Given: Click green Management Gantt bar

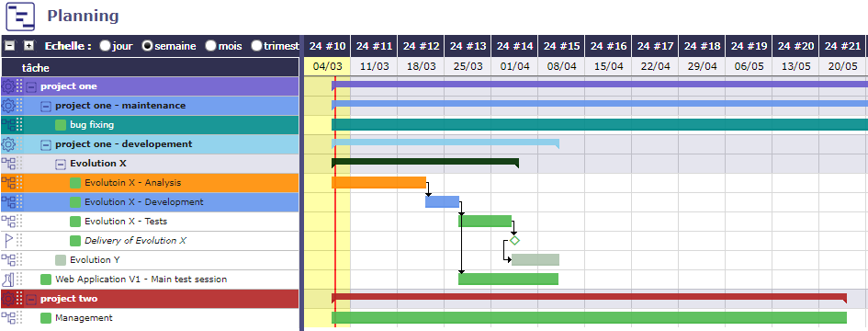Looking at the screenshot, I should (590, 318).
